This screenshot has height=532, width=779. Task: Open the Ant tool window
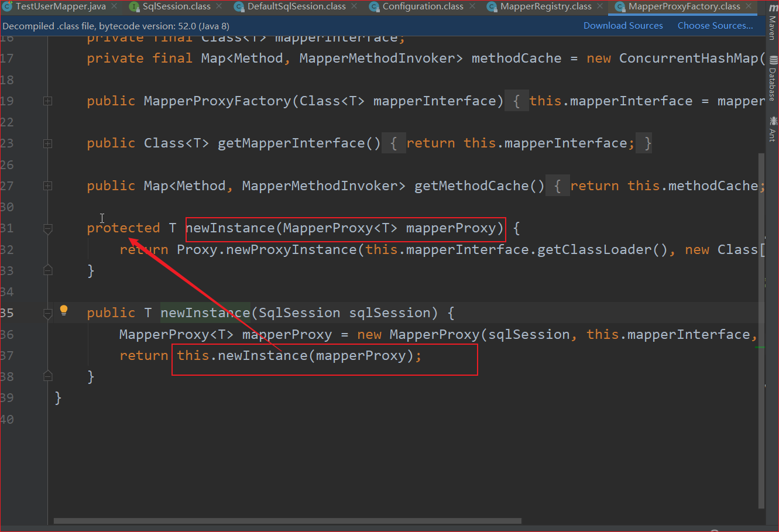pyautogui.click(x=773, y=129)
